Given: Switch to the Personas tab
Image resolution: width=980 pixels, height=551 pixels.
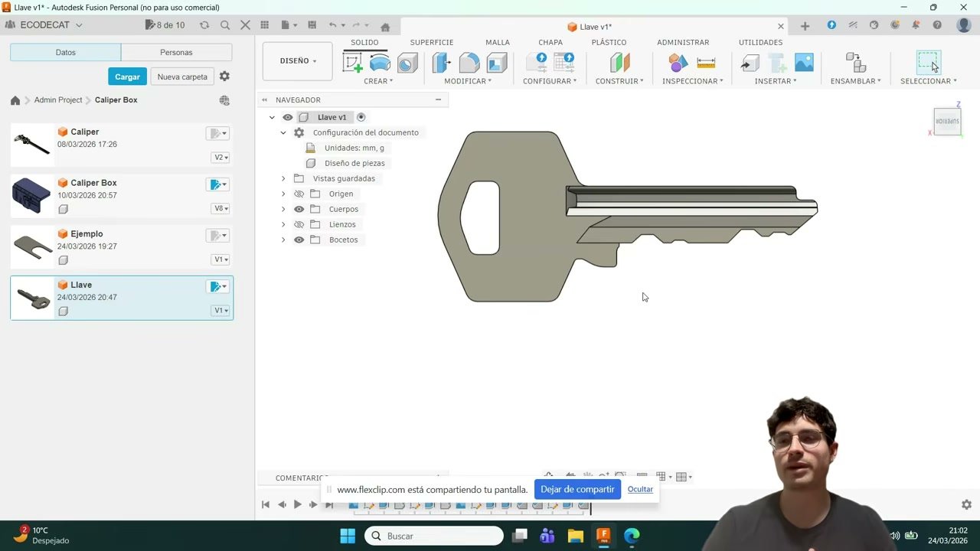Looking at the screenshot, I should coord(176,53).
